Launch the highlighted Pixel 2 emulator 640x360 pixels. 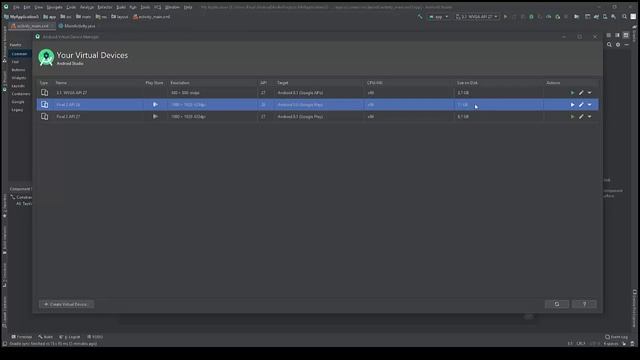click(572, 104)
